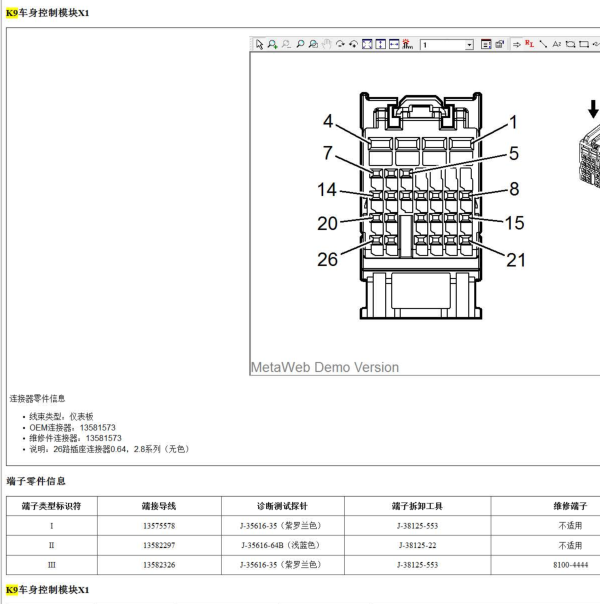
Task: Rotate view counter-clockwise using the arrow icon
Action: (354, 44)
